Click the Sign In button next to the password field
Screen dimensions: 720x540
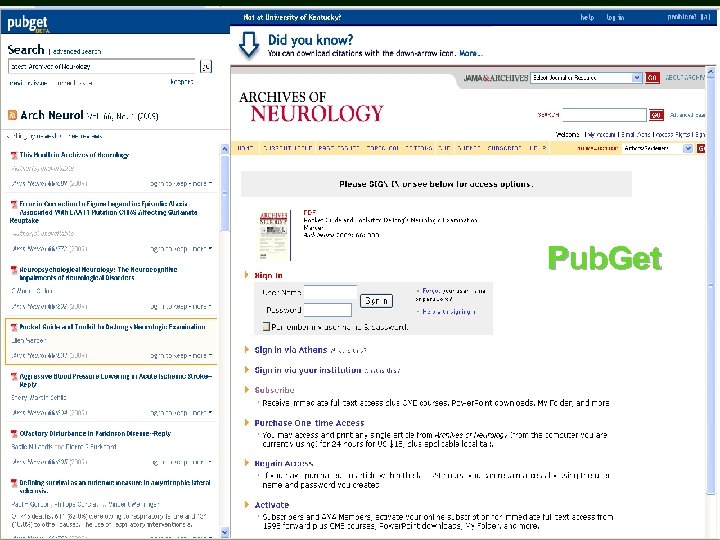(376, 301)
